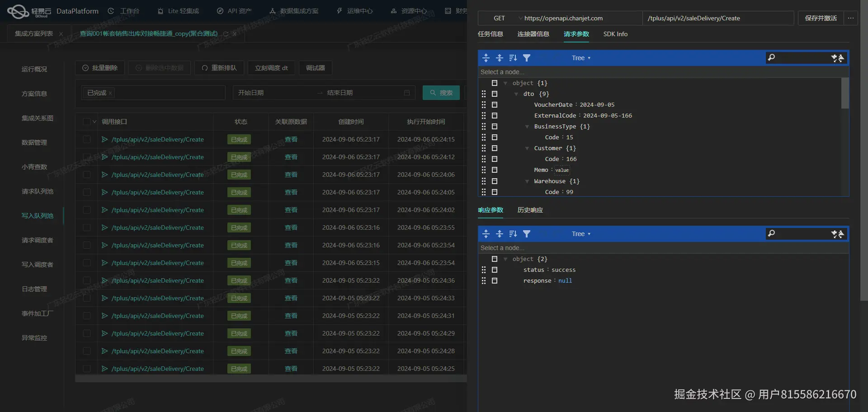Open the action menu square beside response null
Screen dimensions: 868x412
click(x=495, y=281)
